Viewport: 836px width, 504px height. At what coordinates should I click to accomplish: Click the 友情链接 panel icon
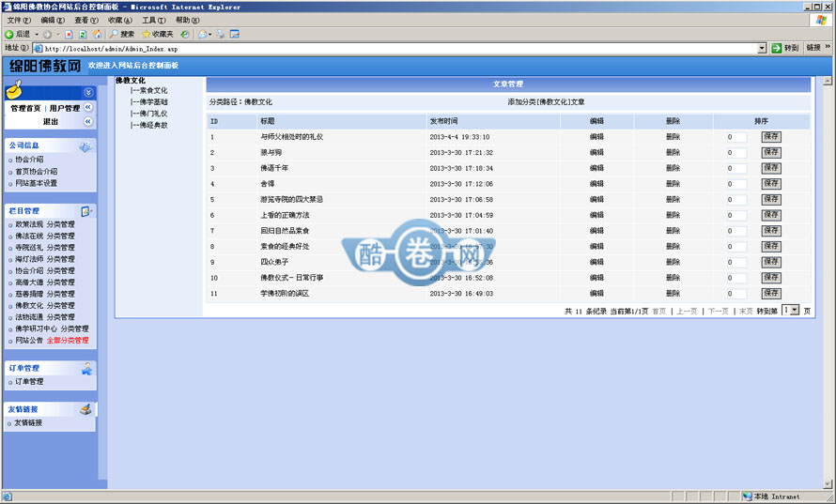[85, 409]
